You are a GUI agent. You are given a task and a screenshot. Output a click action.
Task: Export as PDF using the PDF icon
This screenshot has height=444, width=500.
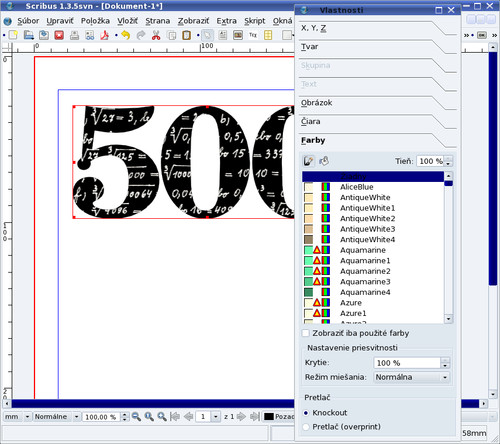[x=105, y=35]
